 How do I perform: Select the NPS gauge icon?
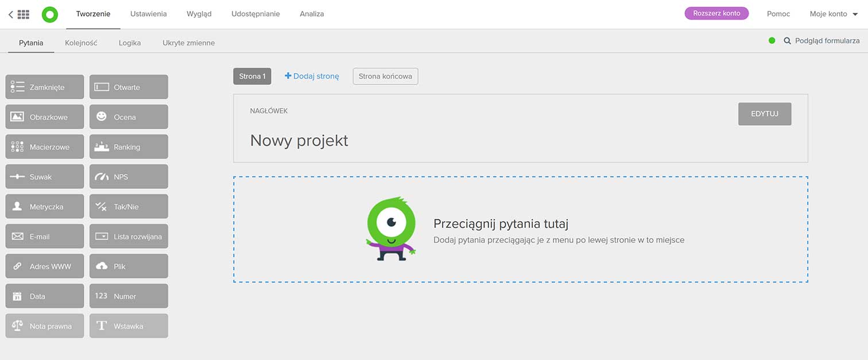click(102, 177)
